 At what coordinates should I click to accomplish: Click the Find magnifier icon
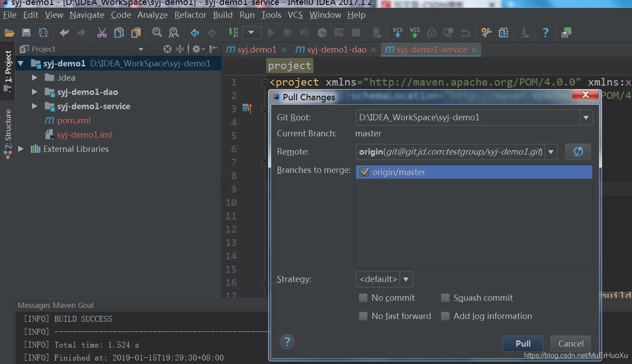(157, 33)
